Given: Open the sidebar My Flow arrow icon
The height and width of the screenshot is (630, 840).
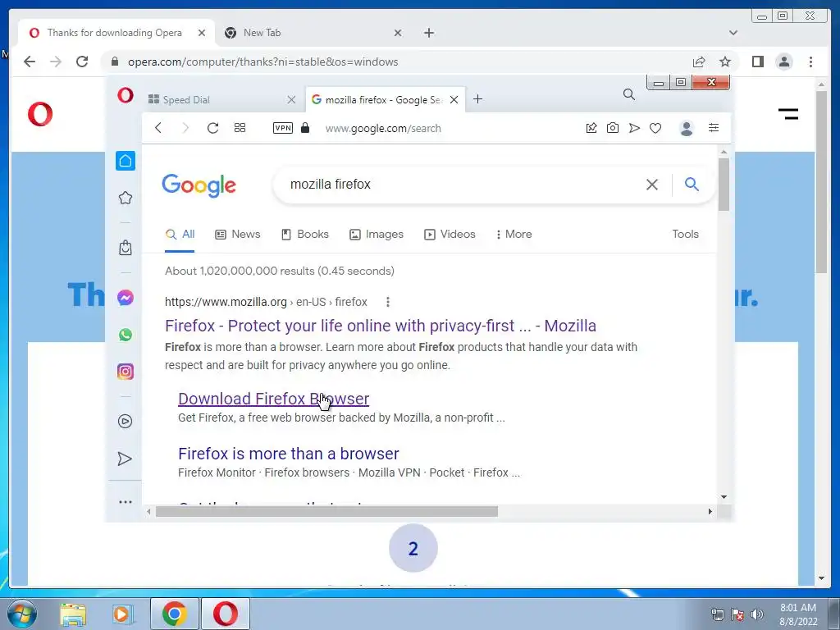Looking at the screenshot, I should (125, 459).
